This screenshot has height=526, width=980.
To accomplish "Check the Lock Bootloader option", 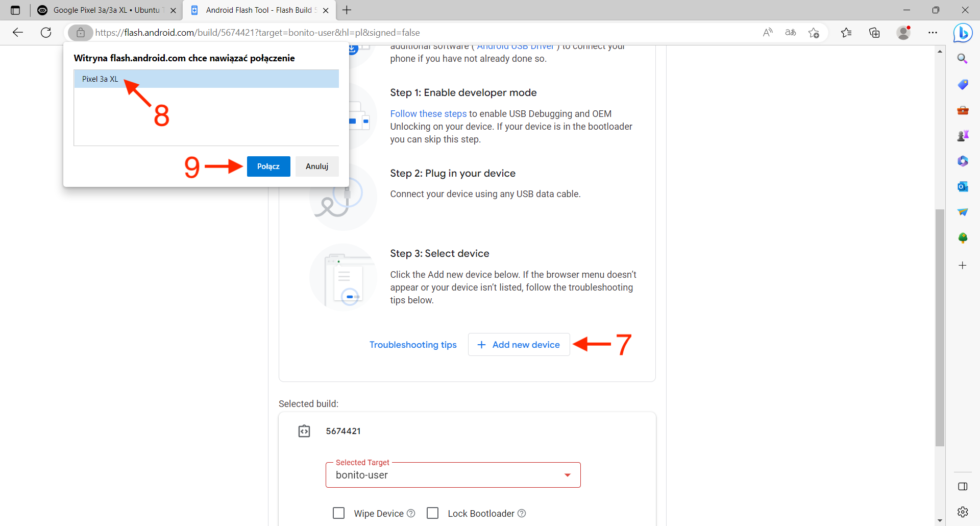I will pos(433,513).
